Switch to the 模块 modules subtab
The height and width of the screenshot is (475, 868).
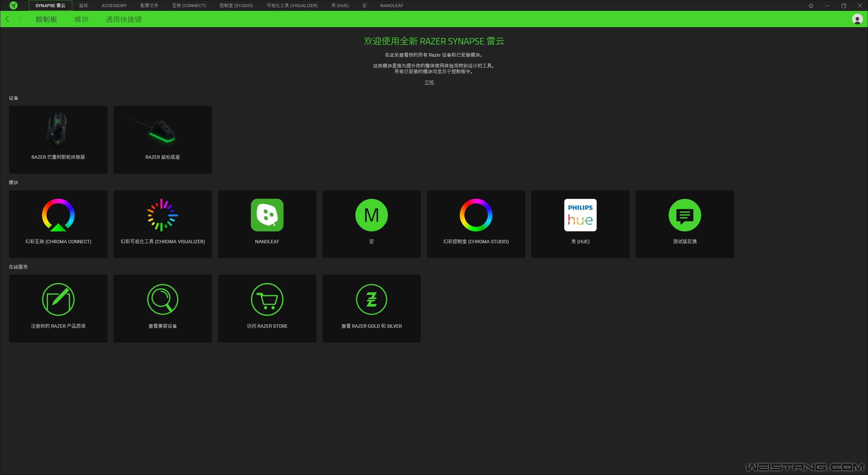[x=81, y=19]
